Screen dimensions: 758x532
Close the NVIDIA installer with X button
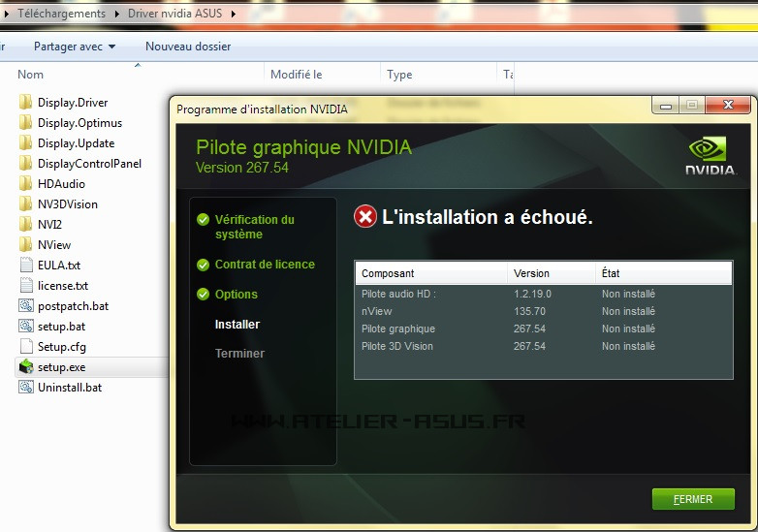(728, 105)
